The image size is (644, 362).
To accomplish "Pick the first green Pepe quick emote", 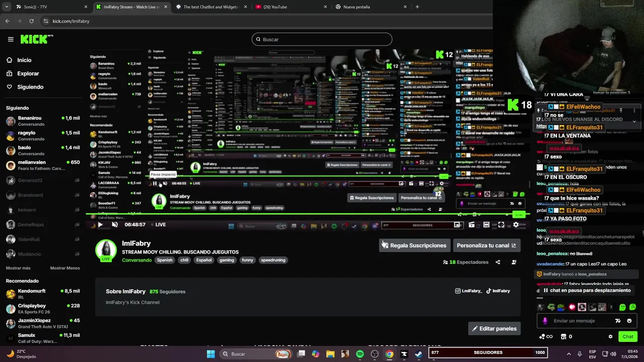I will click(551, 307).
